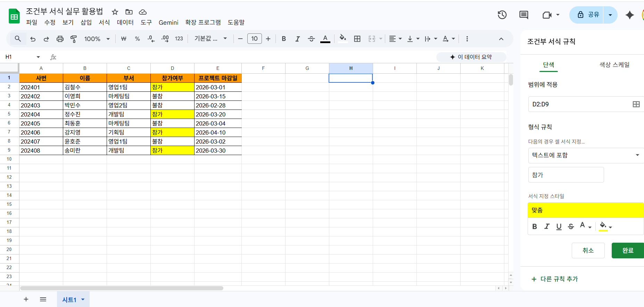Open the comments panel icon
This screenshot has height=307, width=644.
523,15
